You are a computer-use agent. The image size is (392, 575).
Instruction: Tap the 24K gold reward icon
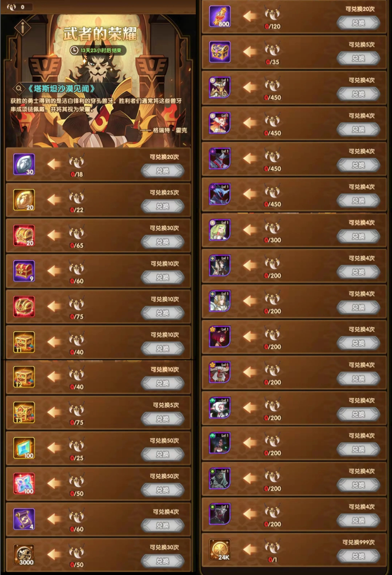[x=220, y=550]
